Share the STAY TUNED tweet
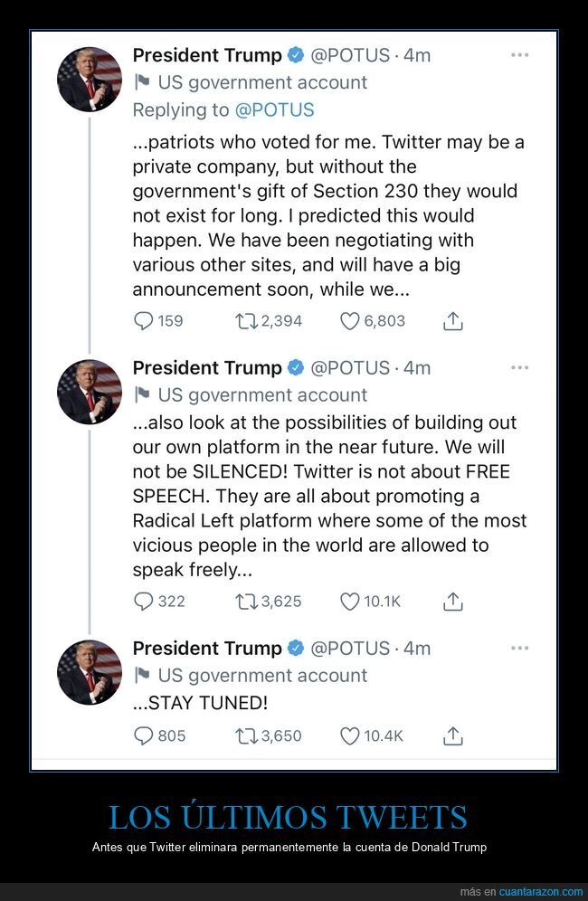This screenshot has width=588, height=901. 453,735
